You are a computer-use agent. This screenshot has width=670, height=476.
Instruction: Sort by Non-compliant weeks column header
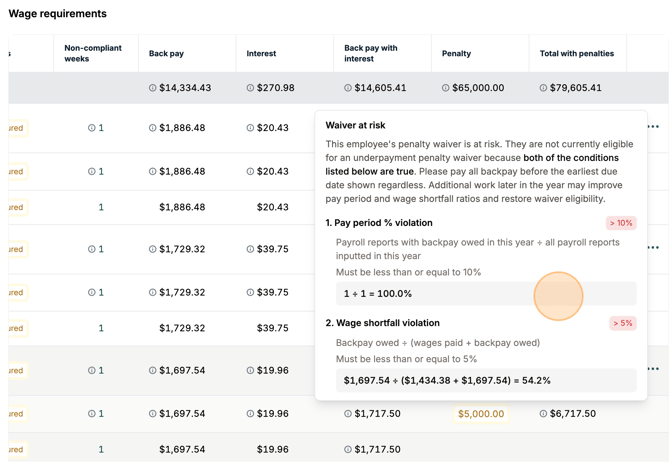click(x=93, y=53)
